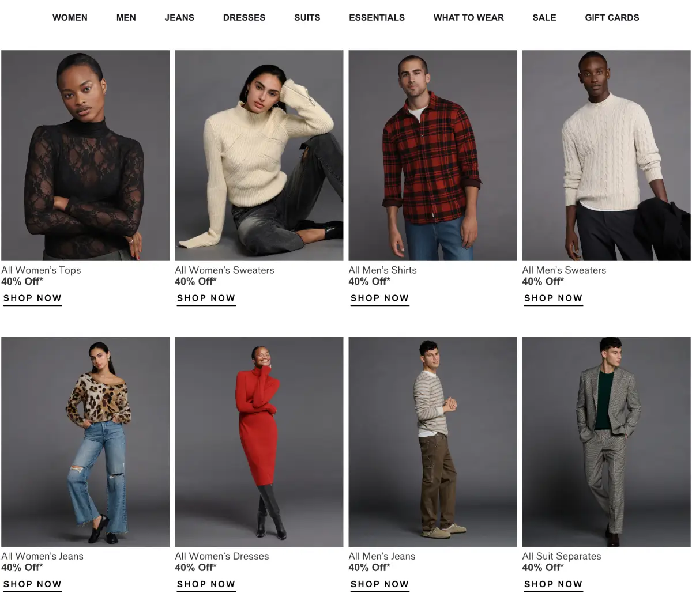Image resolution: width=692 pixels, height=616 pixels.
Task: Open the cream women's sweater image
Action: coord(259,156)
